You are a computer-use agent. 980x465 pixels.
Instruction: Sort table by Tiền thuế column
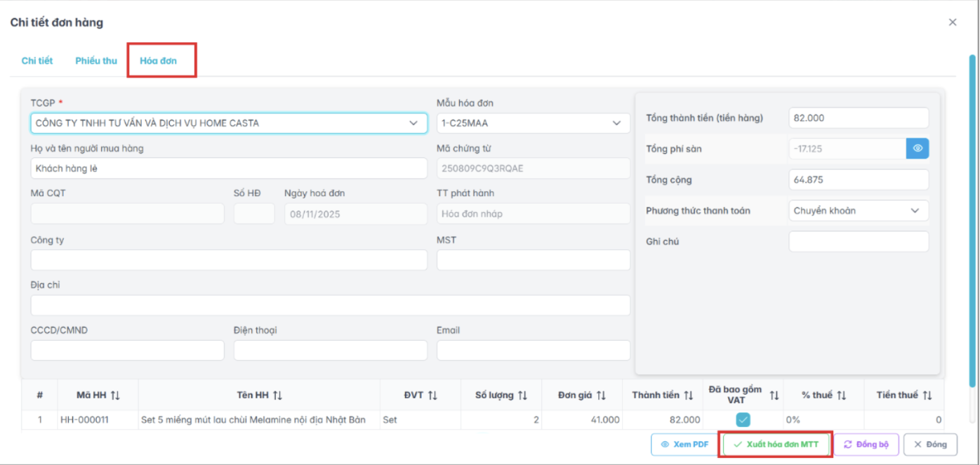click(927, 396)
